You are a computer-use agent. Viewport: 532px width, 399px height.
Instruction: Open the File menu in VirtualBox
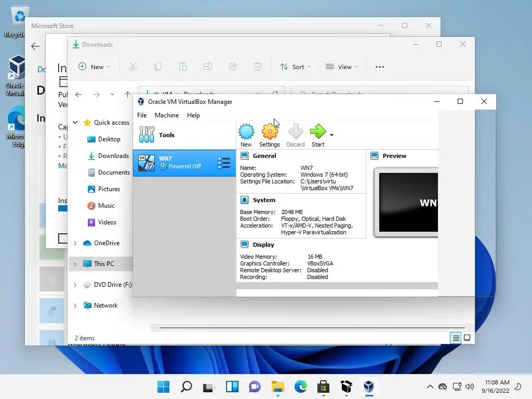[x=142, y=115]
